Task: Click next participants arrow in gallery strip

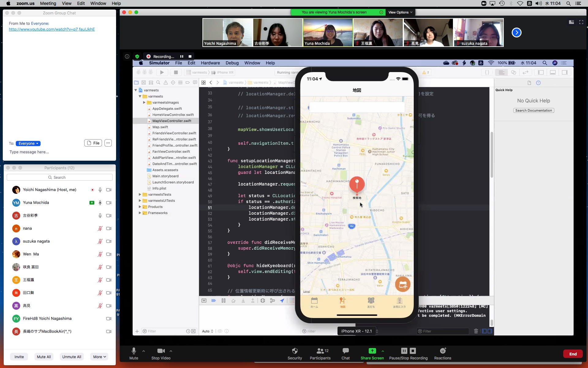Action: pos(516,33)
